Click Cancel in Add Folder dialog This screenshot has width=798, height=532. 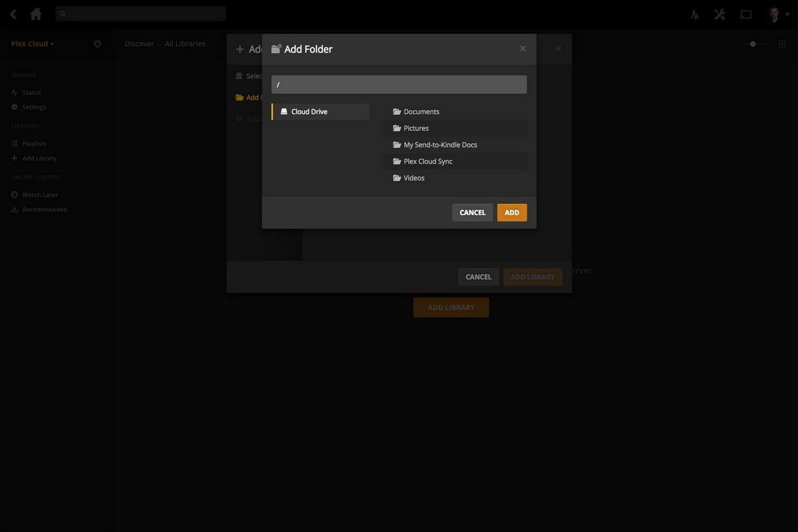pos(473,212)
